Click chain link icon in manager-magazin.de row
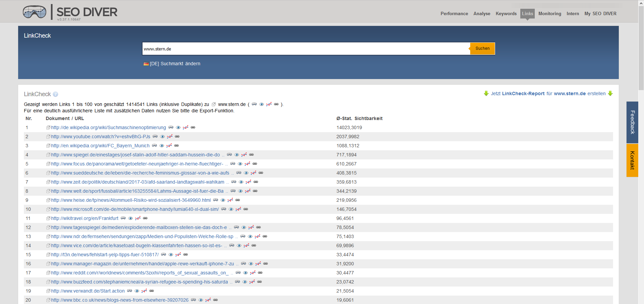 pos(266,264)
